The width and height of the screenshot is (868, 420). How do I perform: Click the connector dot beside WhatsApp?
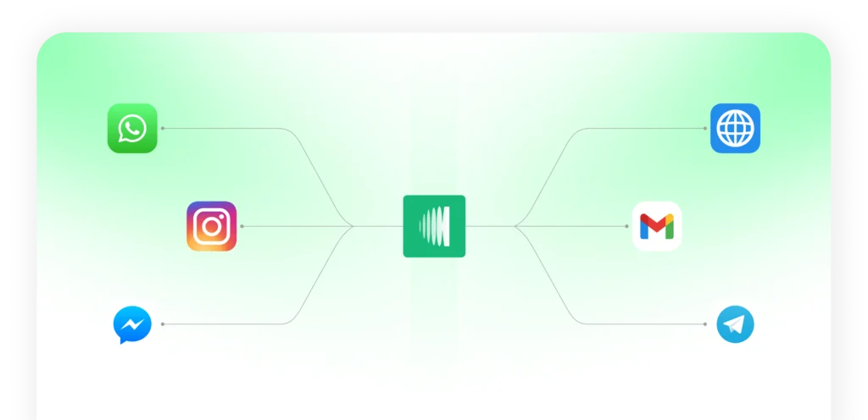(162, 129)
